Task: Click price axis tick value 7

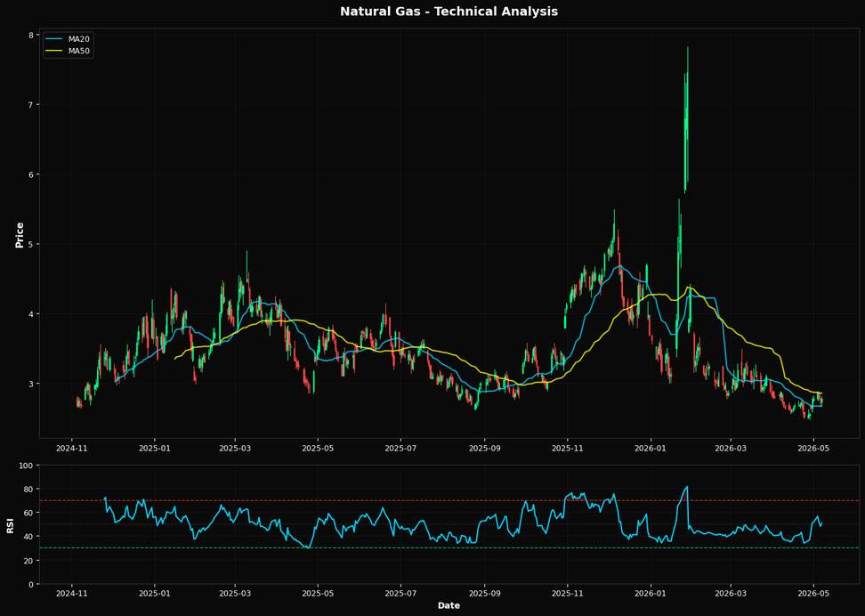Action: pyautogui.click(x=33, y=105)
